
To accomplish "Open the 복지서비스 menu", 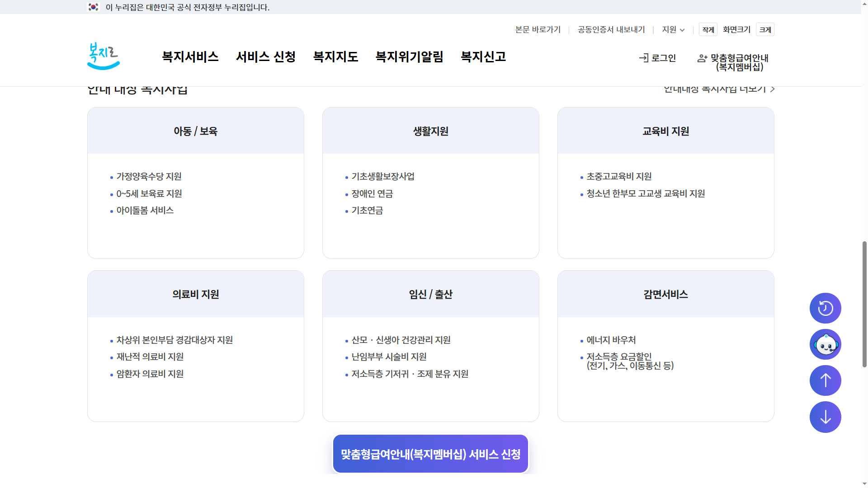I will [190, 57].
